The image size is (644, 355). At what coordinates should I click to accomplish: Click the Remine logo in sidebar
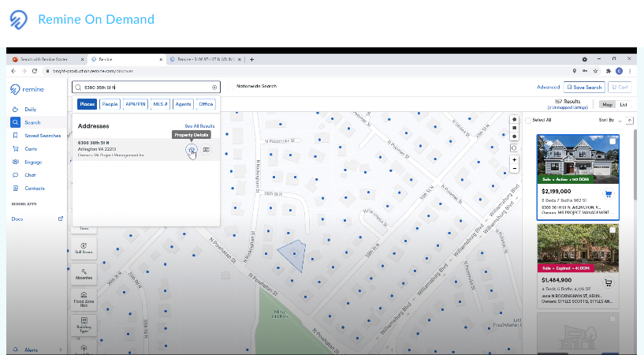pyautogui.click(x=27, y=89)
